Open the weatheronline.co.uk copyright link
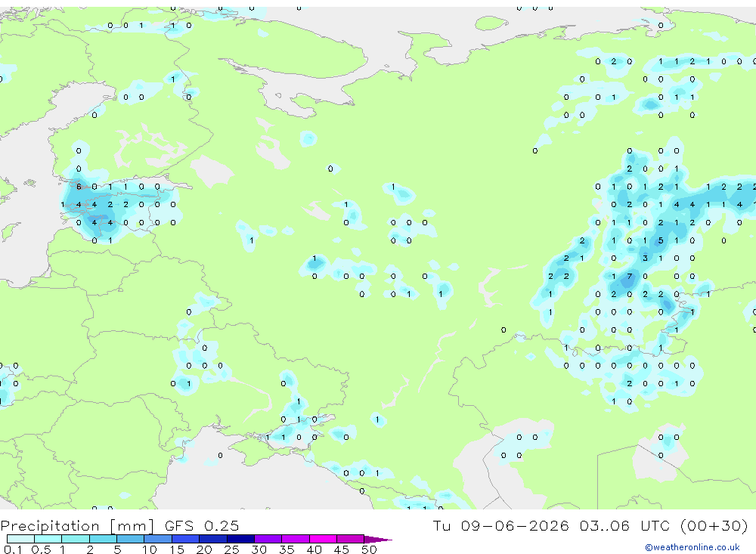 click(692, 547)
